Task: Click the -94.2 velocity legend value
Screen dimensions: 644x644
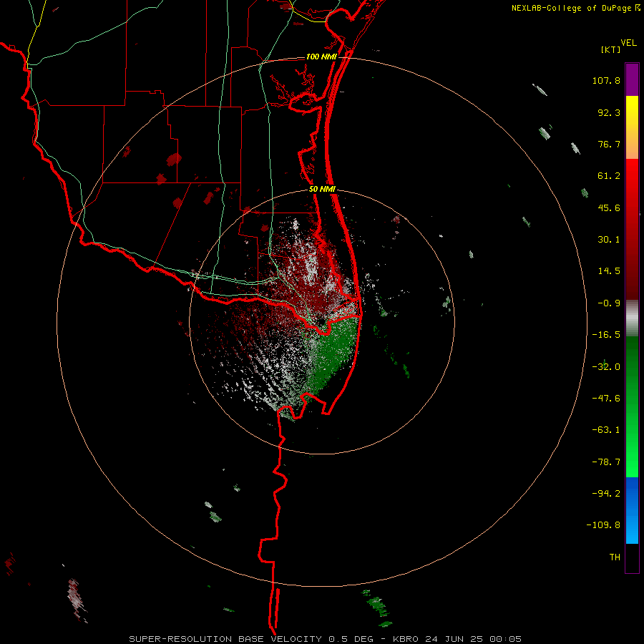Action: coord(606,493)
